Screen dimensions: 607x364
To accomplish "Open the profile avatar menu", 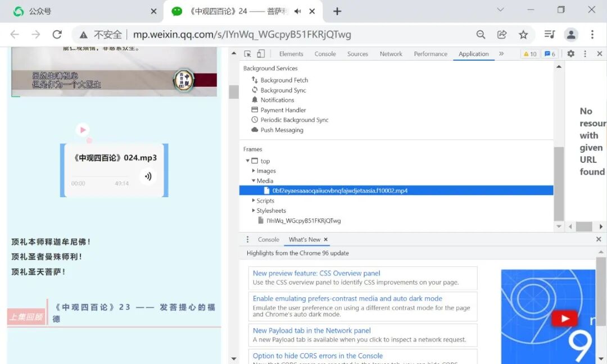I will [571, 34].
